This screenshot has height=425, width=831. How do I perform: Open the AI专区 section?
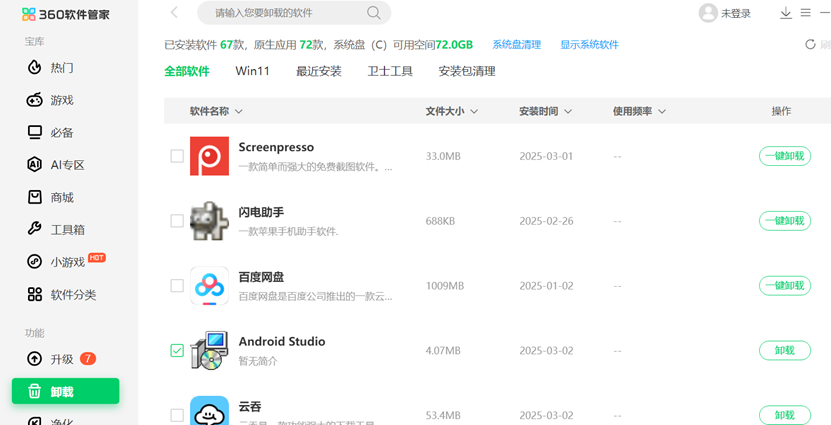point(56,165)
